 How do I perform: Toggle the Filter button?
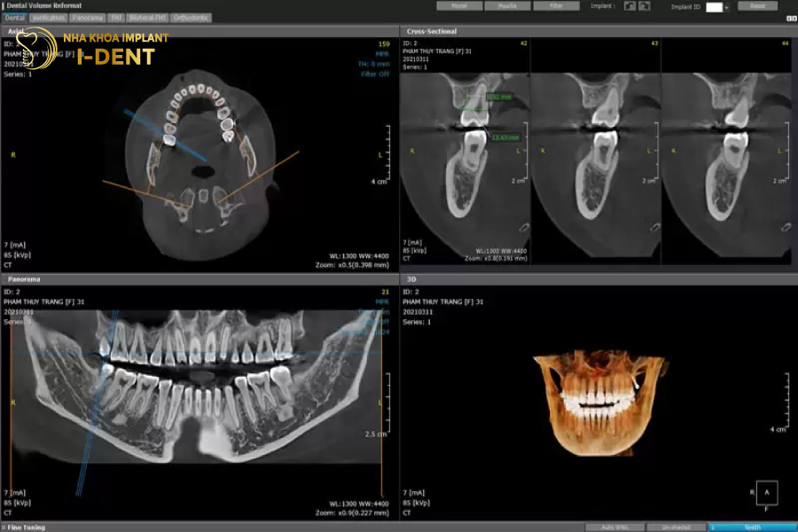click(x=556, y=6)
